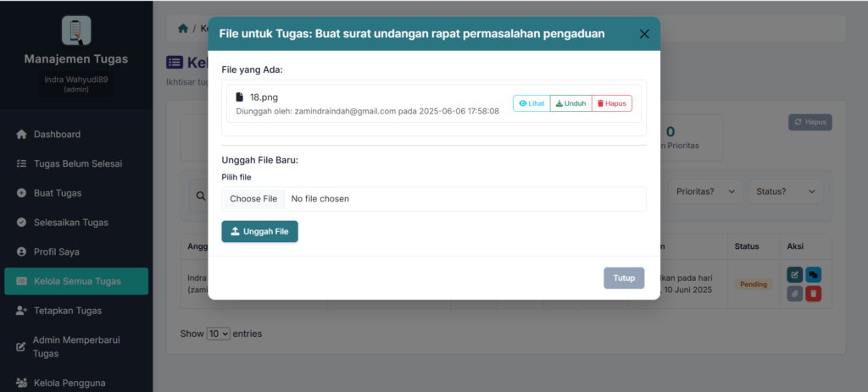Click Lihat to view 18.png

[x=531, y=103]
